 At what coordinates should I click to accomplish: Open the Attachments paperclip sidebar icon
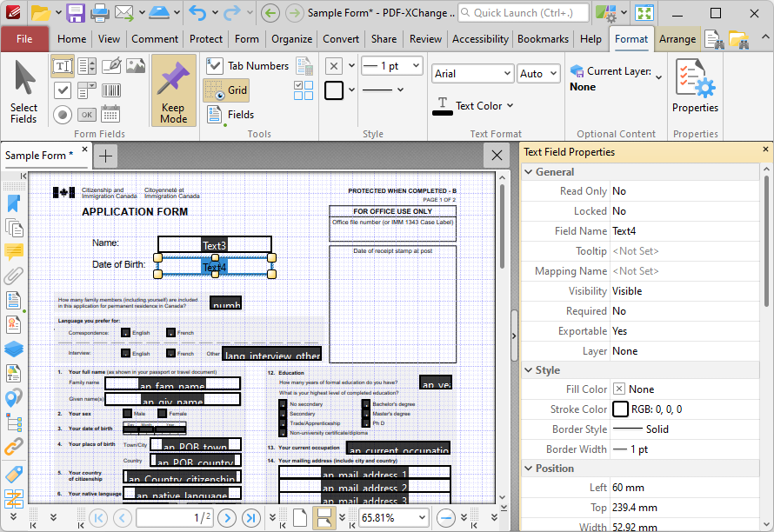point(14,276)
